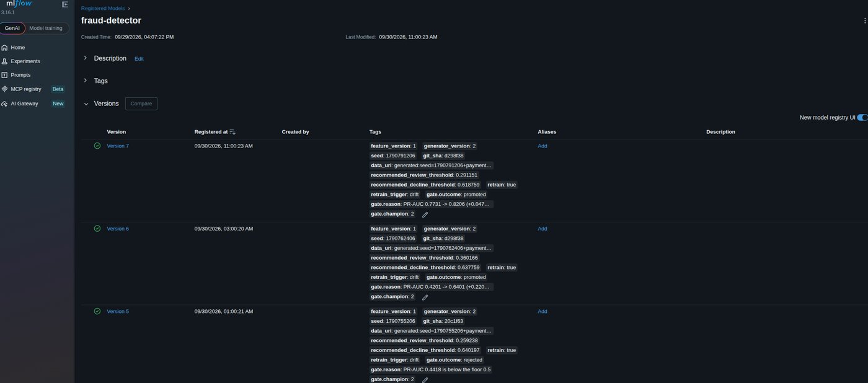Image resolution: width=868 pixels, height=383 pixels.
Task: Click the 3.16.1 version number
Action: point(7,12)
